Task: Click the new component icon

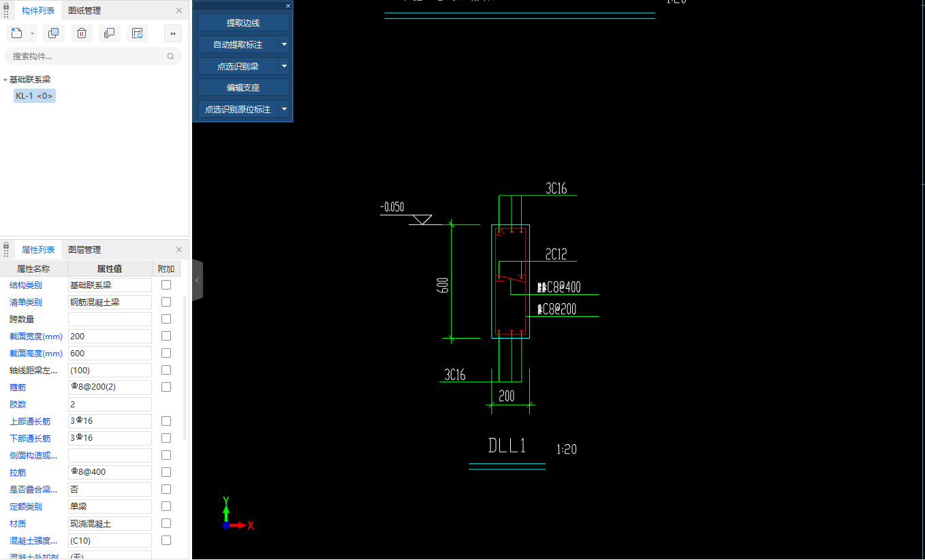Action: coord(17,33)
